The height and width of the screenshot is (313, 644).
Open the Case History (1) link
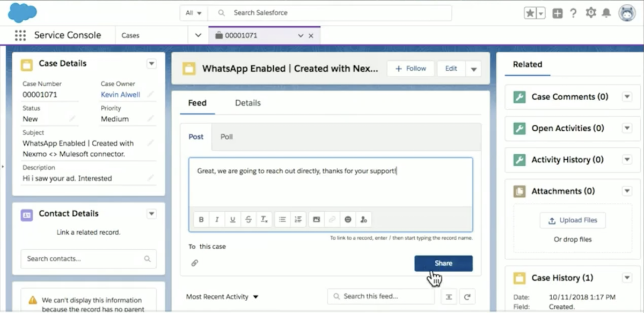click(563, 278)
